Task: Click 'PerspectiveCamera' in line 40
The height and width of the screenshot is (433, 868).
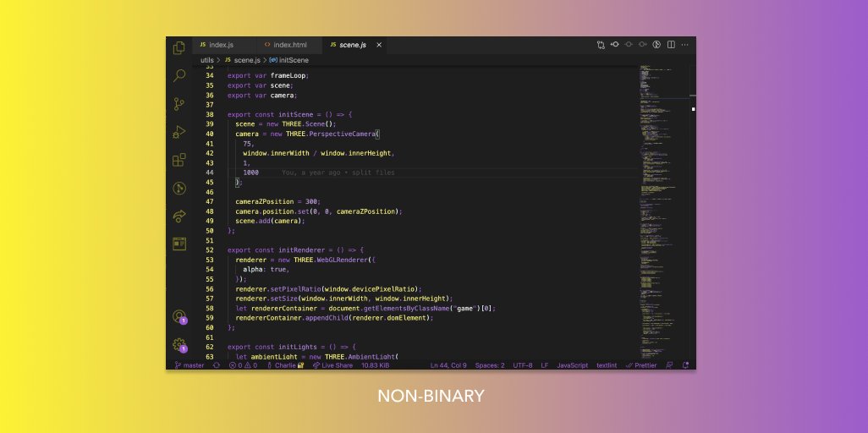Action: click(343, 134)
